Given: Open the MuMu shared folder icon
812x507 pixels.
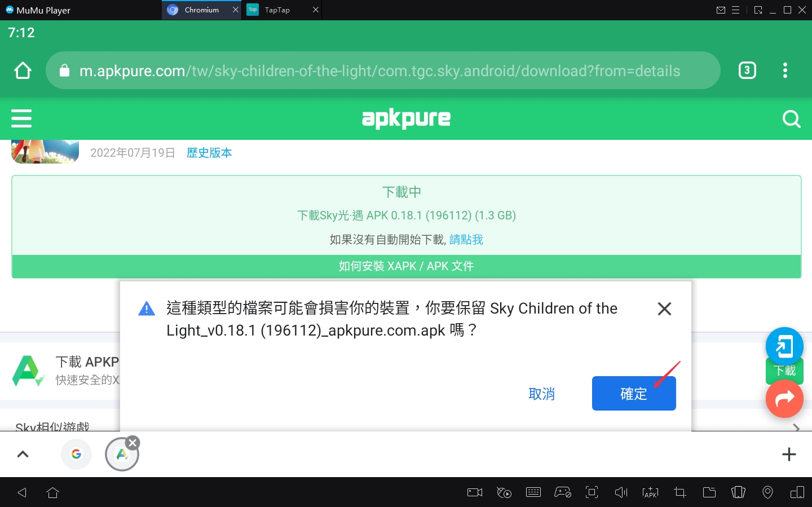Looking at the screenshot, I should click(x=709, y=492).
